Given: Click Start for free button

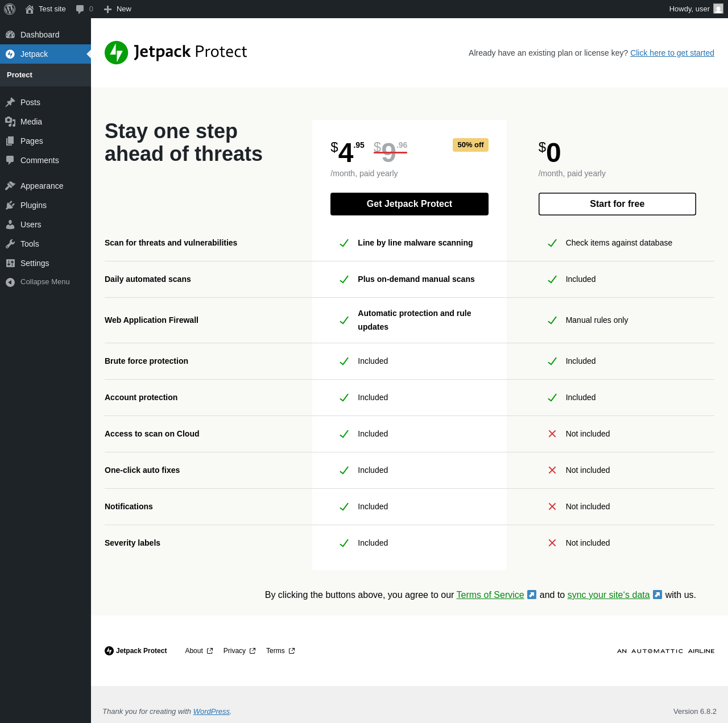Looking at the screenshot, I should click(617, 204).
